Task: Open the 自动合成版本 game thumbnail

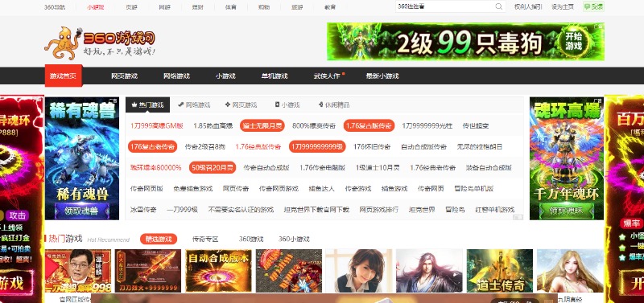Action: (x=218, y=271)
